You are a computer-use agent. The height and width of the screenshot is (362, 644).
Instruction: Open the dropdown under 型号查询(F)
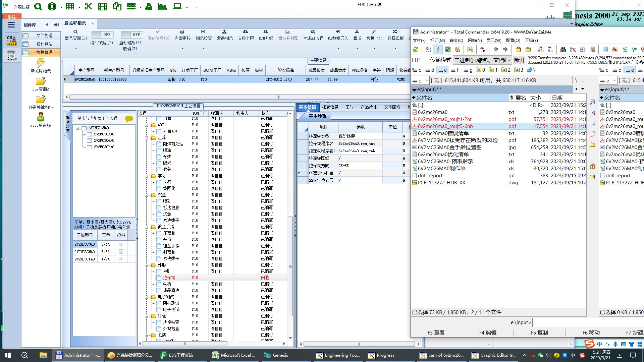pyautogui.click(x=76, y=49)
